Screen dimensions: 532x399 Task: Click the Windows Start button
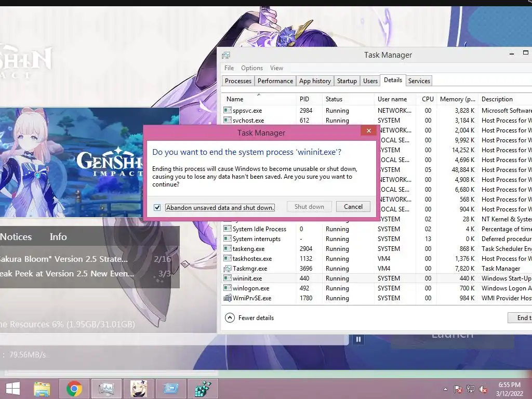[x=13, y=389]
